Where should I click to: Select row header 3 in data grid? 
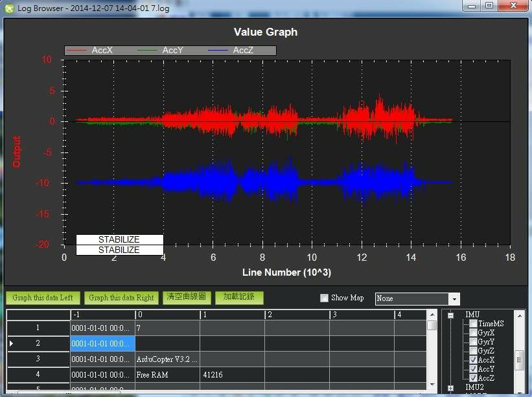pos(38,359)
